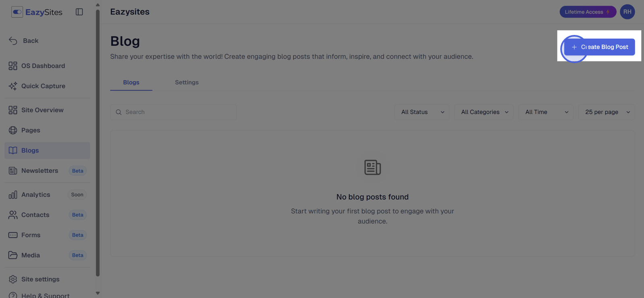Open the OS Dashboard grid icon
Screen dimensions: 644x298
13,66
